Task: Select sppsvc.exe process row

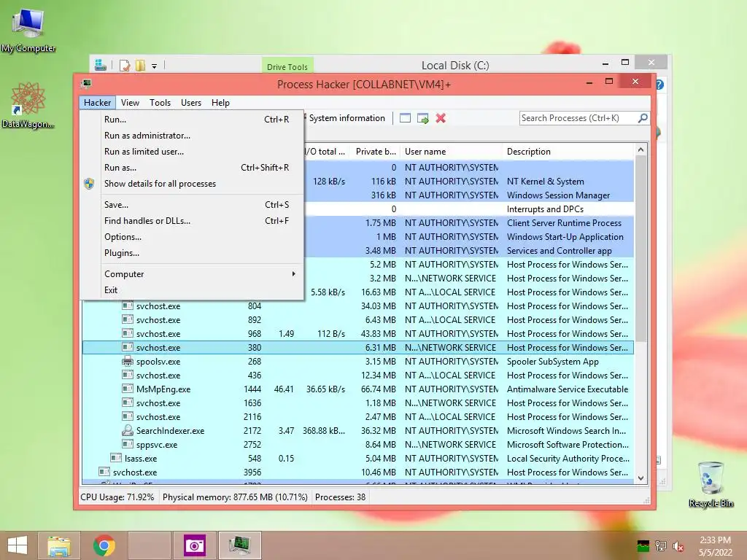Action: coord(358,445)
